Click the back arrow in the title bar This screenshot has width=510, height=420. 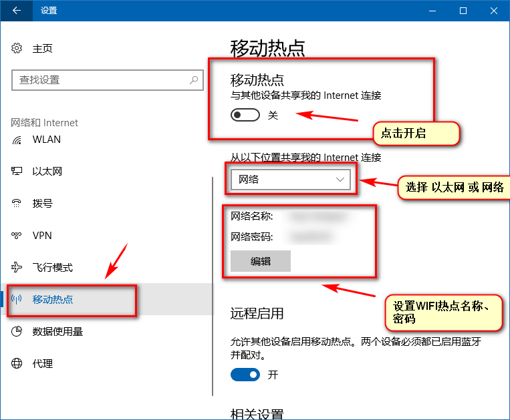tap(16, 11)
